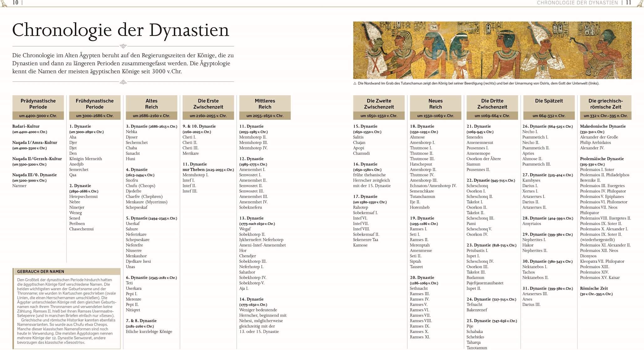Click 'Ramses XI.' entry
Viewport: 644px width, 350px height.
[x=420, y=337]
